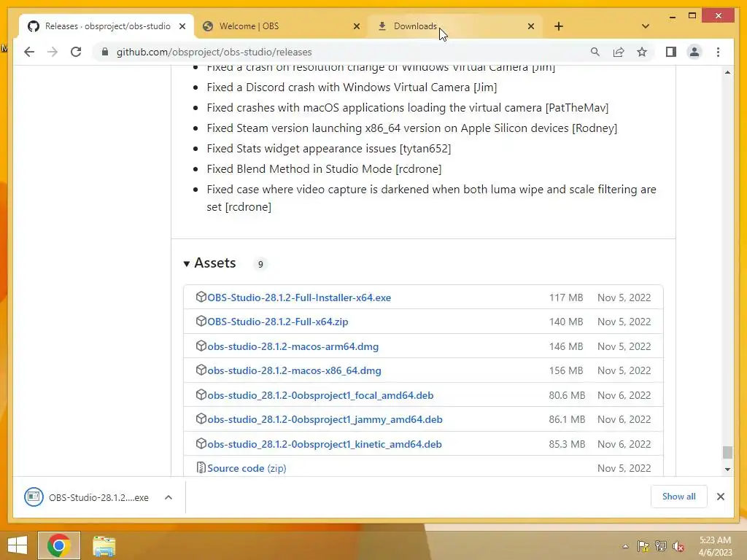Click the Nov 6, 2022 date for jammy package
The height and width of the screenshot is (560, 747).
(624, 420)
